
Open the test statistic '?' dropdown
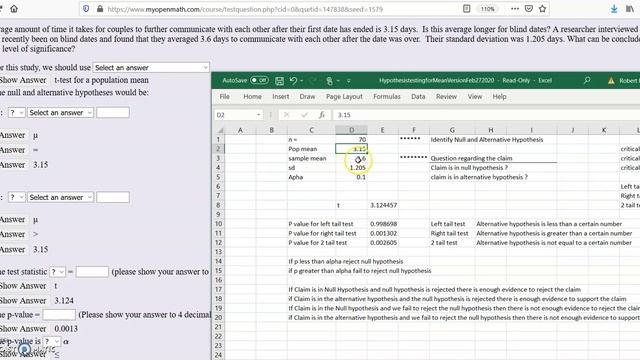point(58,272)
